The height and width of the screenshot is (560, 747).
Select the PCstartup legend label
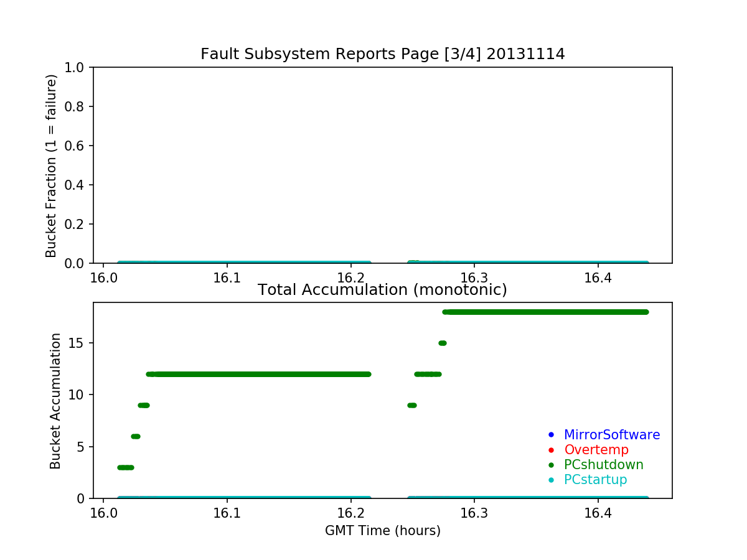(x=595, y=480)
